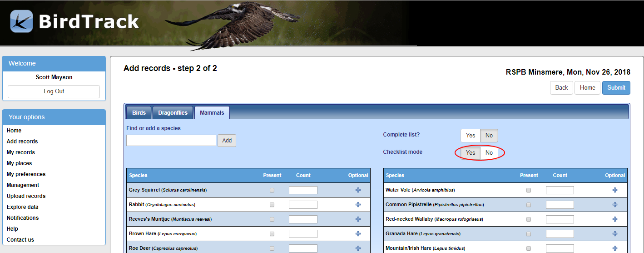This screenshot has height=253, width=644.
Task: Click the BirdTrack logo icon
Action: tap(21, 21)
